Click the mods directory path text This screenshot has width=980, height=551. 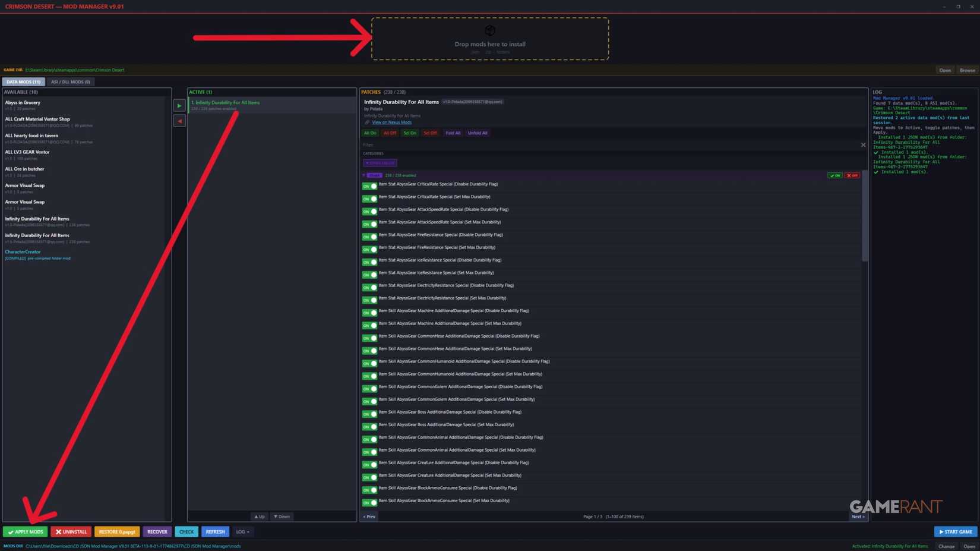tap(133, 546)
